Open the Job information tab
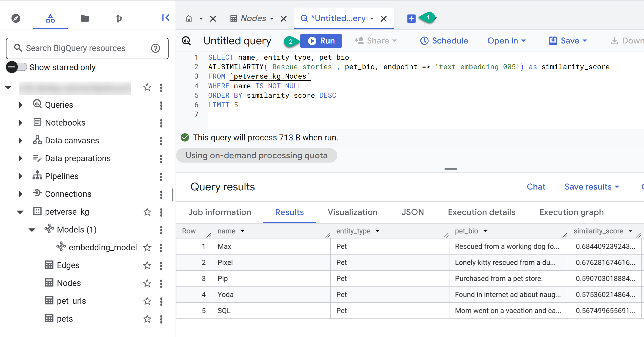Image resolution: width=644 pixels, height=337 pixels. pyautogui.click(x=220, y=212)
